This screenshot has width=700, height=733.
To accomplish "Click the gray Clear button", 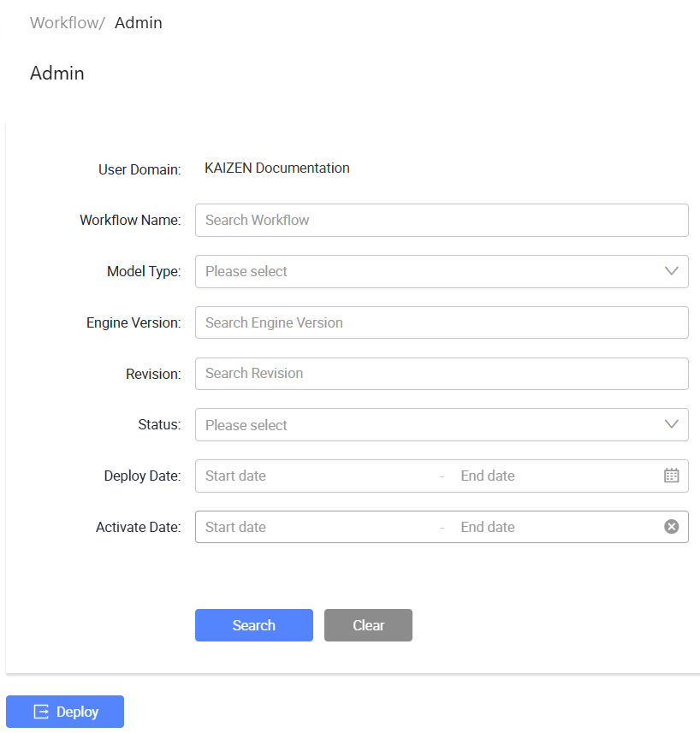I will (368, 625).
